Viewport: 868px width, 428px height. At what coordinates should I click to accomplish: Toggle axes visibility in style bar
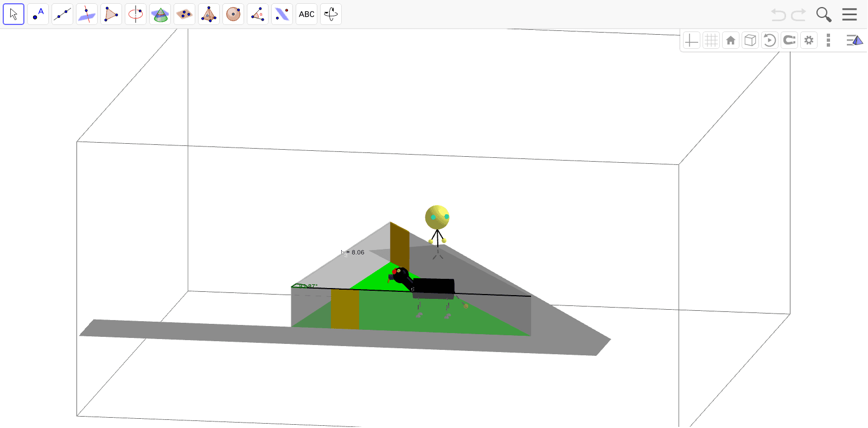691,40
